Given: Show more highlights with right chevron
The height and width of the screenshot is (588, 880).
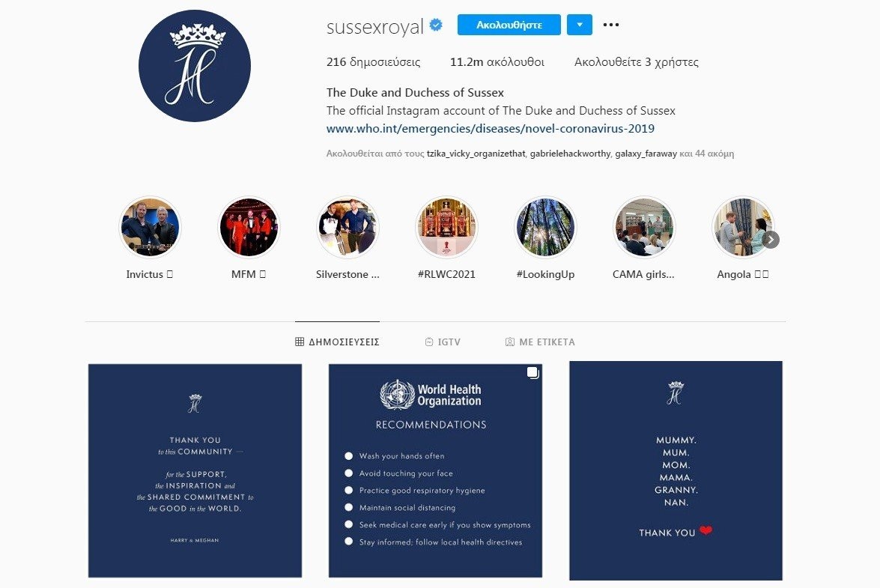Looking at the screenshot, I should 771,240.
